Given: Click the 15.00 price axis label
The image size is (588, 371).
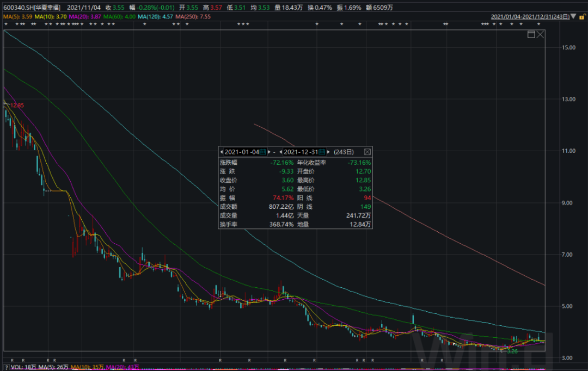Looking at the screenshot, I should tap(568, 47).
